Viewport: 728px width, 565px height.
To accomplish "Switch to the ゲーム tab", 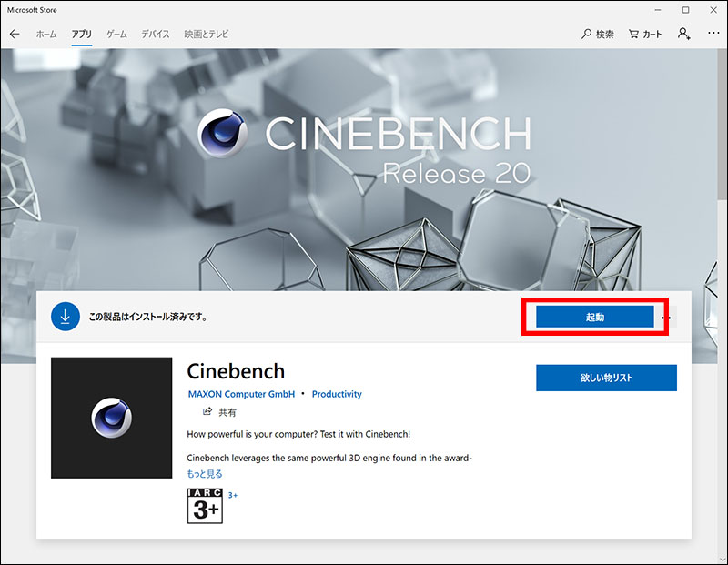I will (116, 34).
